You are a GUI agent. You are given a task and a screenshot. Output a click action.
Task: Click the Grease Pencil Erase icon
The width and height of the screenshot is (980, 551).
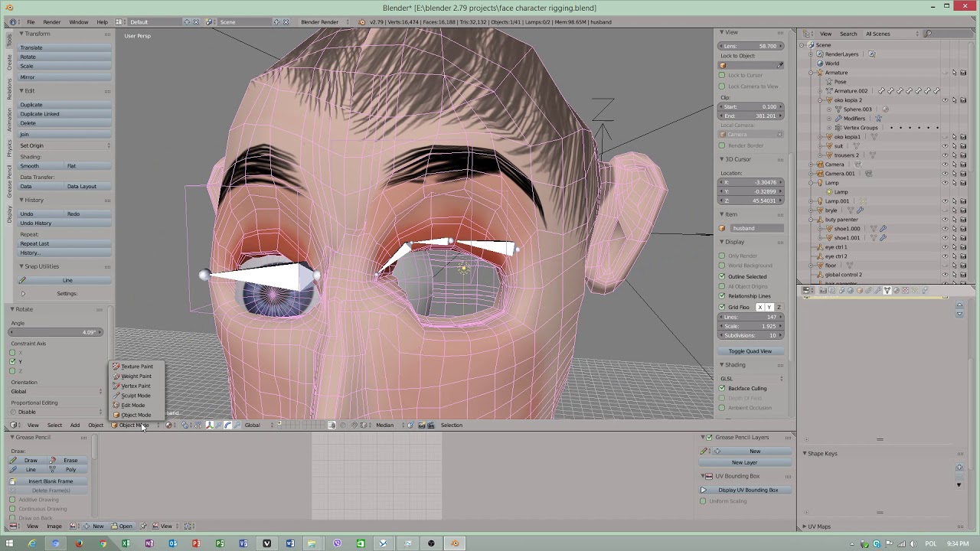pos(53,461)
